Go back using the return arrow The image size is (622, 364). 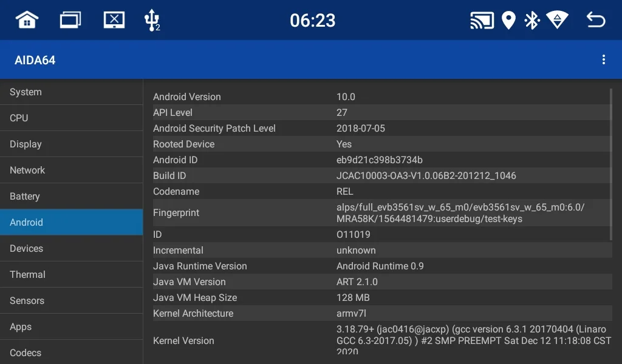coord(595,20)
